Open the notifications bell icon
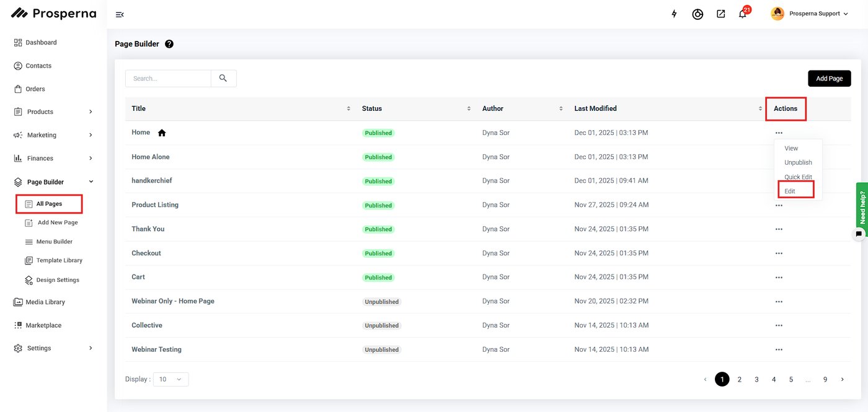The height and width of the screenshot is (412, 868). (742, 14)
